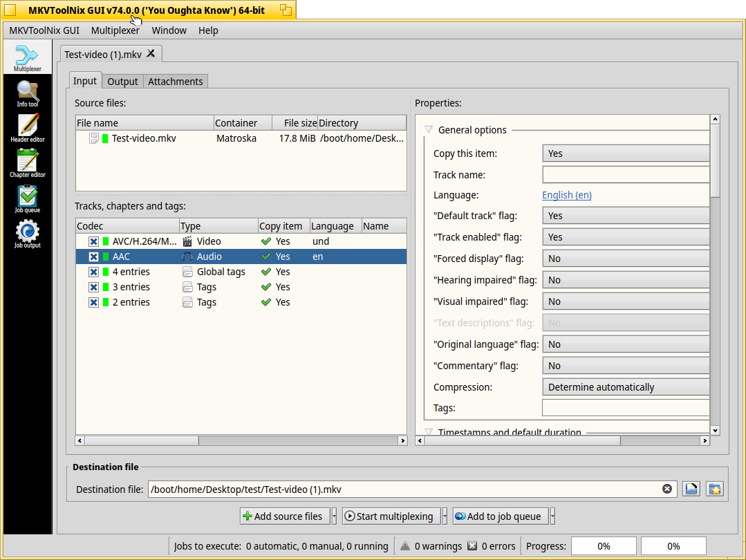Click the English (en) language link
Viewport: 746px width, 560px height.
(567, 195)
